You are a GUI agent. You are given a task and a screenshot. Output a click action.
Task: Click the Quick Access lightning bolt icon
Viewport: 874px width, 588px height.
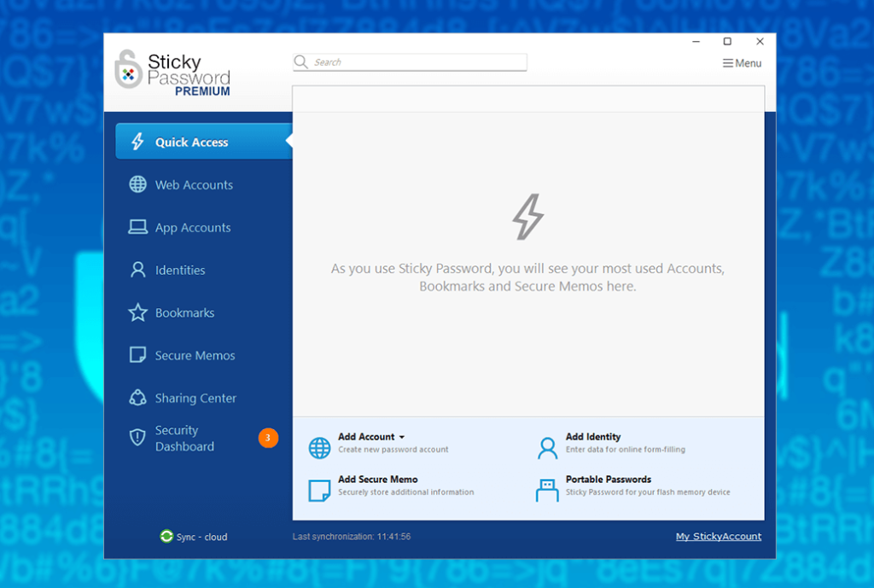click(137, 142)
